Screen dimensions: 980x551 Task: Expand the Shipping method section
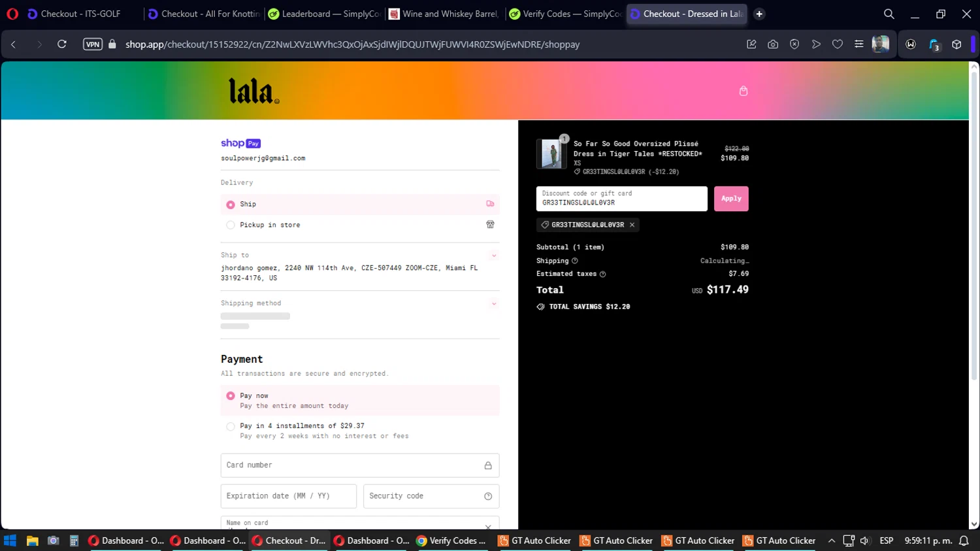point(494,304)
